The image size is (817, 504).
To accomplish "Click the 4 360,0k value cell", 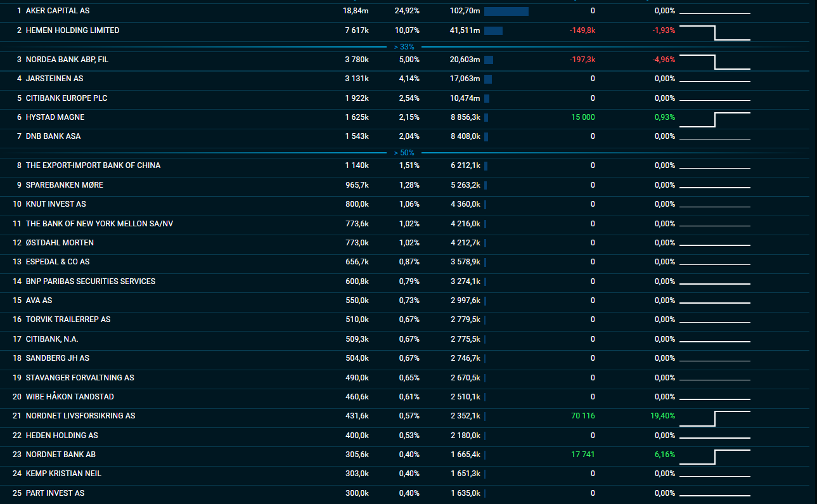I will pos(465,204).
